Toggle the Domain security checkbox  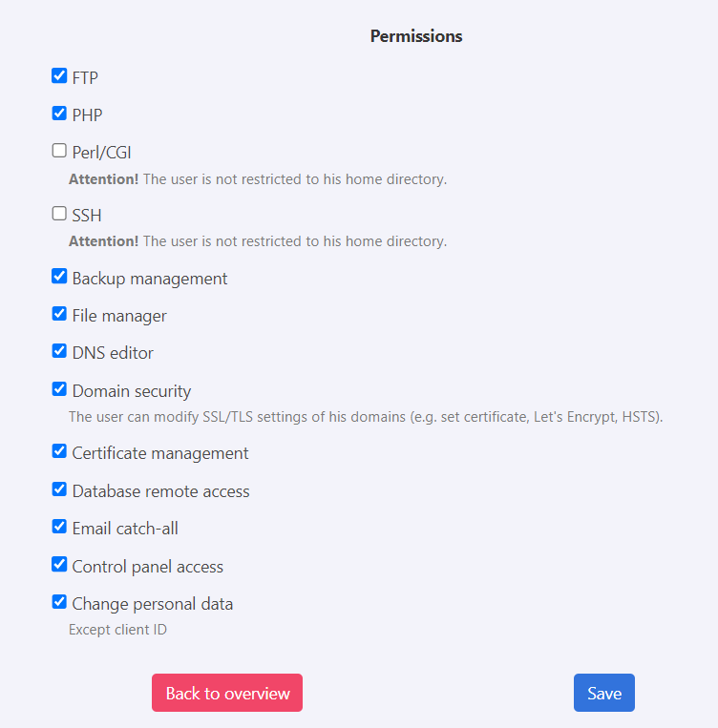[x=59, y=389]
